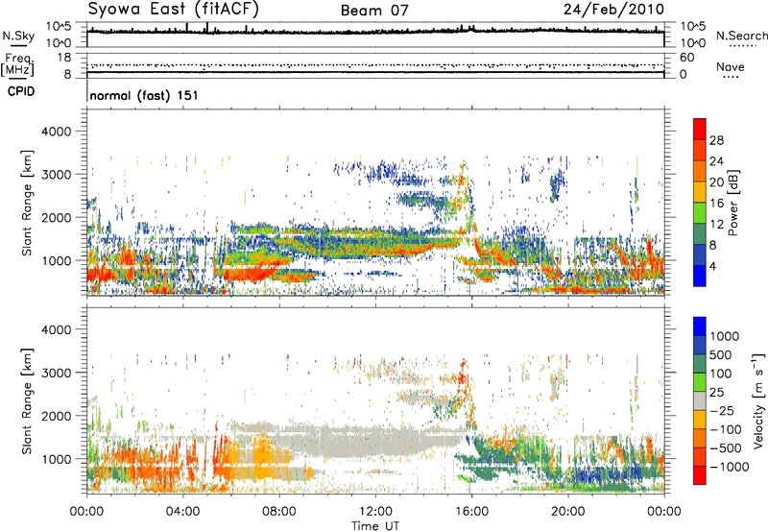Click the '4' value on power scale

712,266
